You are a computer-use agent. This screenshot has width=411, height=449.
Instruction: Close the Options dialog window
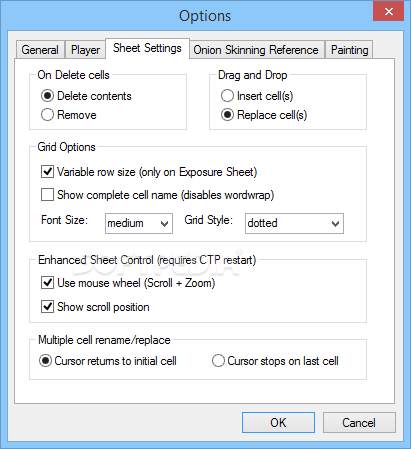[388, 12]
